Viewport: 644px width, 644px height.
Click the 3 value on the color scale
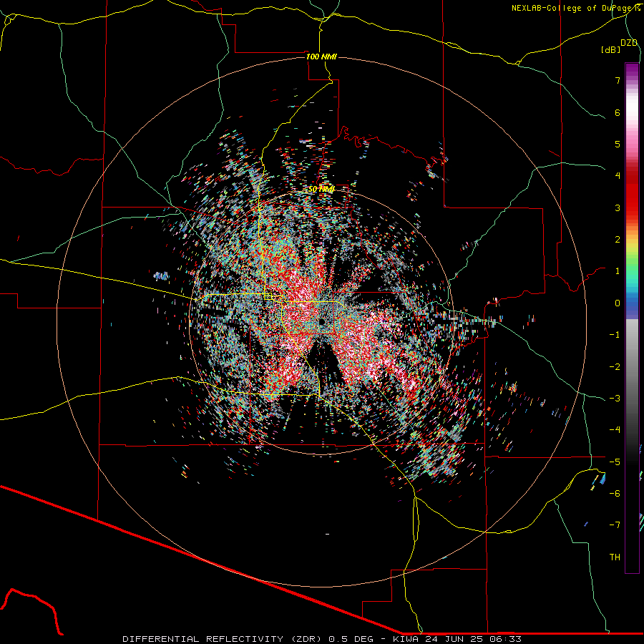point(618,208)
